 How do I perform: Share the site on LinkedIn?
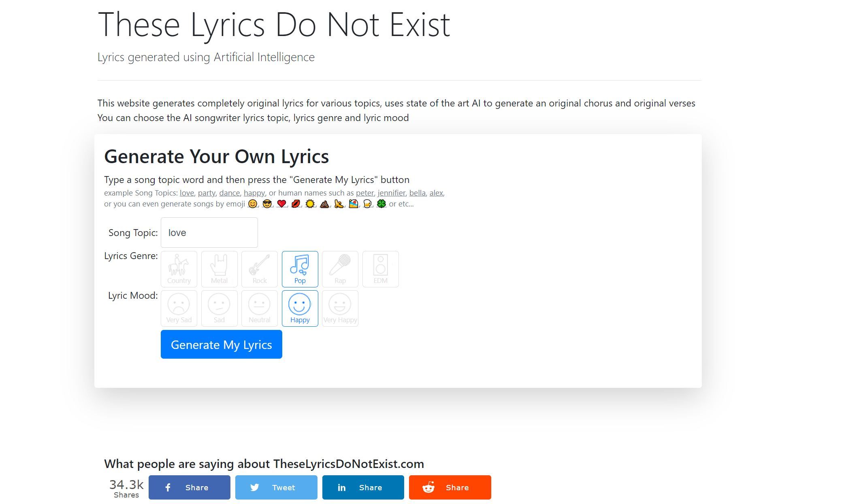[x=362, y=487]
